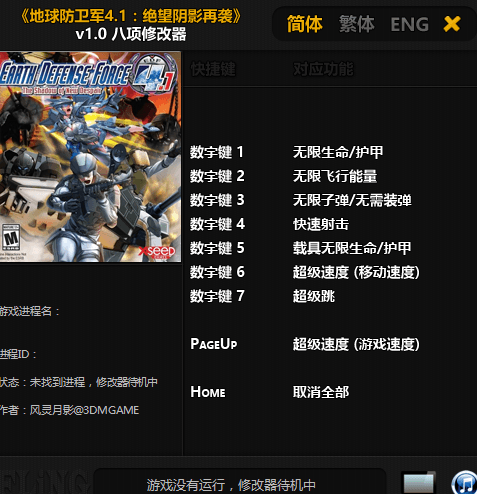Image resolution: width=477 pixels, height=494 pixels.
Task: Select the 数字键 1 hotkey label
Action: pos(217,152)
